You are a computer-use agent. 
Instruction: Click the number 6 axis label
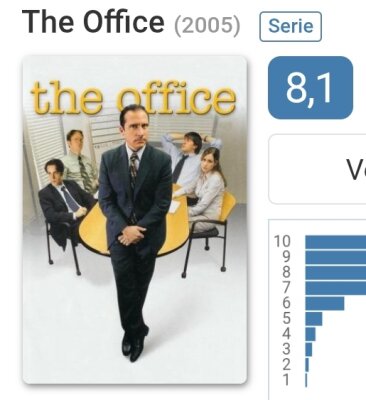(286, 303)
